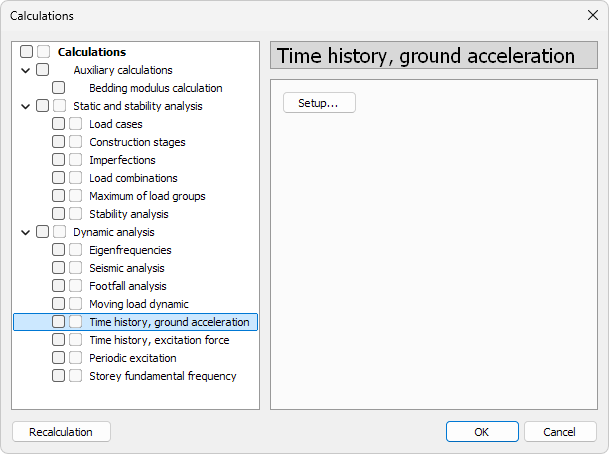Image resolution: width=609 pixels, height=454 pixels.
Task: Tick the Auxiliary calculations checkbox
Action: (x=43, y=70)
